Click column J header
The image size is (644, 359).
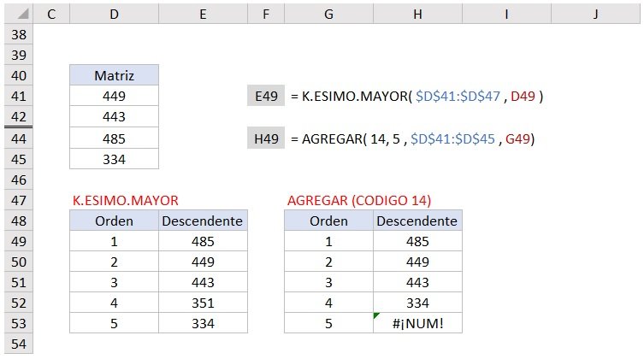click(595, 14)
